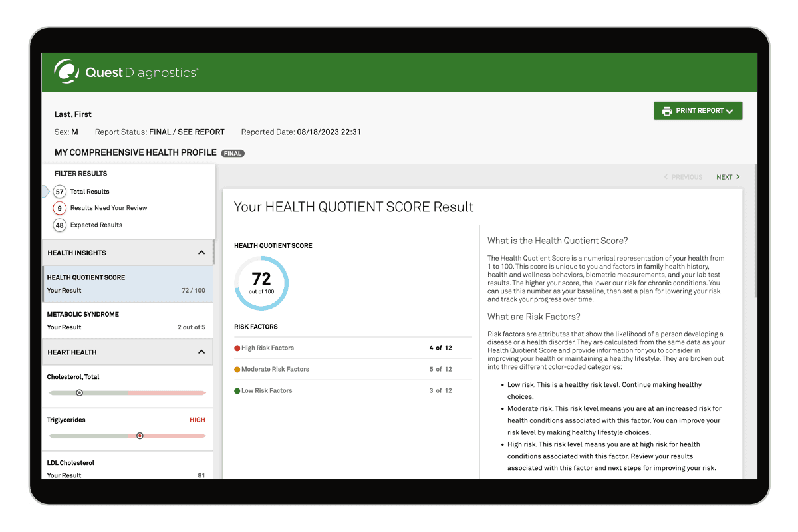Click the 9 Results Need Your Review badge
Image resolution: width=798 pixels, height=532 pixels.
(x=60, y=207)
